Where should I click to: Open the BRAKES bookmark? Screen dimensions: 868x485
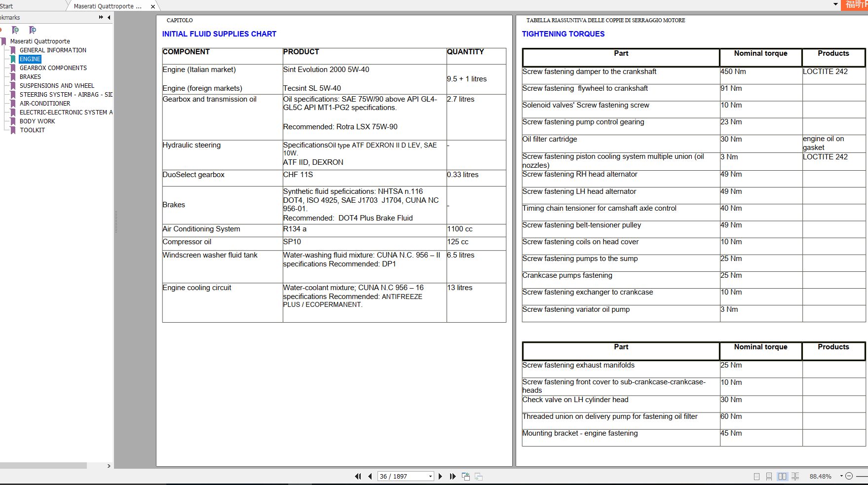(30, 77)
